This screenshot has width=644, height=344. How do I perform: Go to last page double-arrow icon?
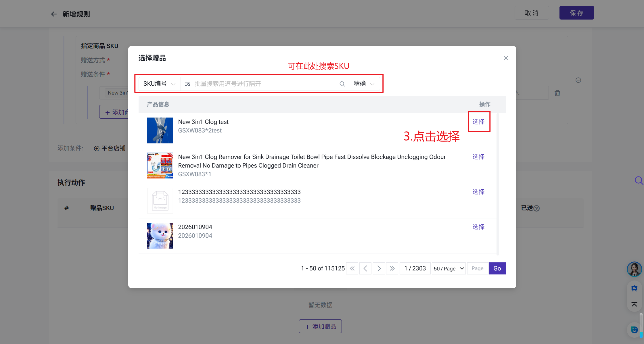click(x=392, y=268)
